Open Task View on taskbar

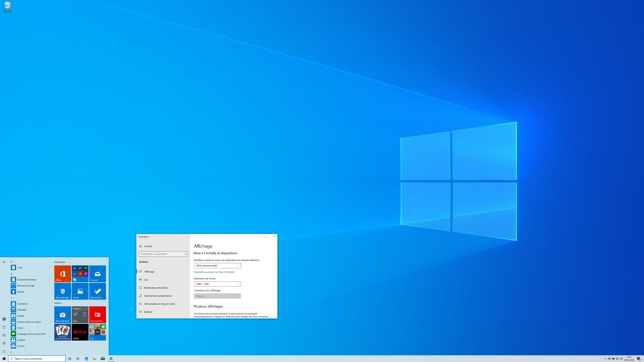(78, 359)
